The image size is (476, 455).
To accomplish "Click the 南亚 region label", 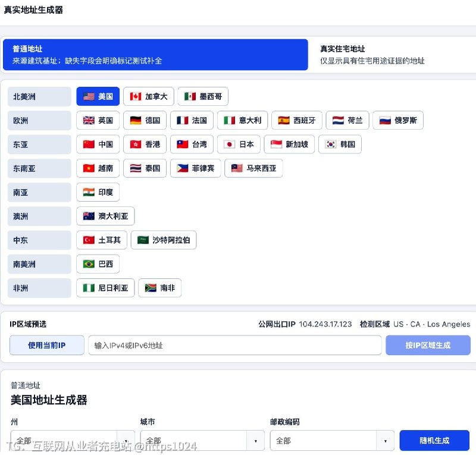I will click(x=39, y=192).
